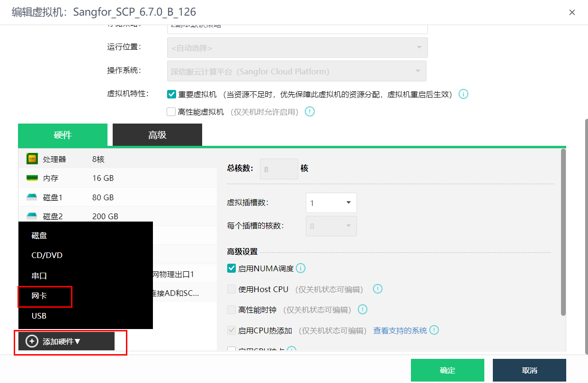Screen dimensions: 588x383
Task: Select the 磁盘2 disk icon
Action: tap(32, 216)
